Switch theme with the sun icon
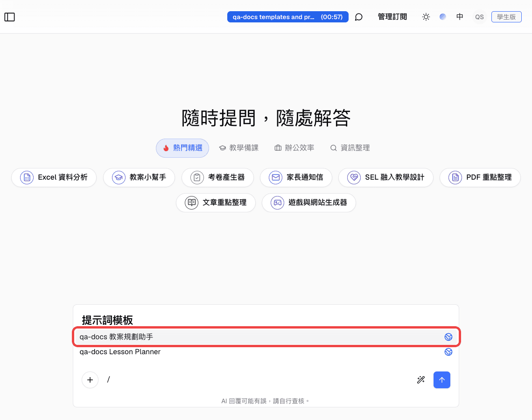This screenshot has width=532, height=420. [x=426, y=17]
